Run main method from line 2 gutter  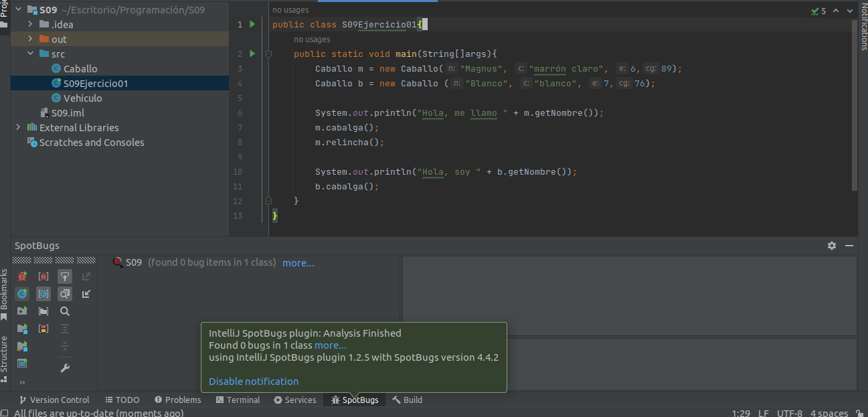(252, 54)
